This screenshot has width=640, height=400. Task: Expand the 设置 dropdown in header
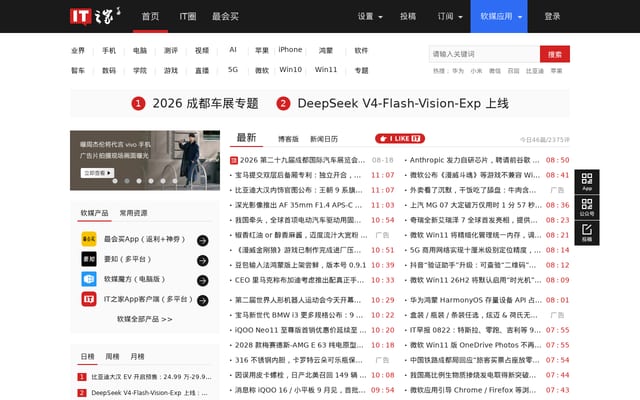370,16
